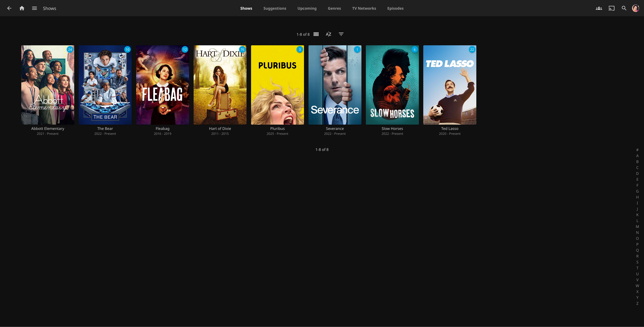Select the TV Networks tab
Viewport: 644px width, 327px height.
[364, 8]
